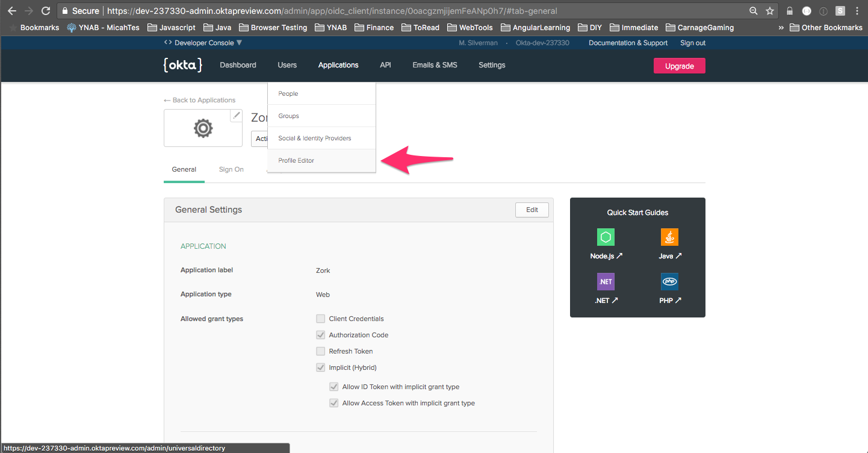Click the M. Silverman account name

point(478,43)
